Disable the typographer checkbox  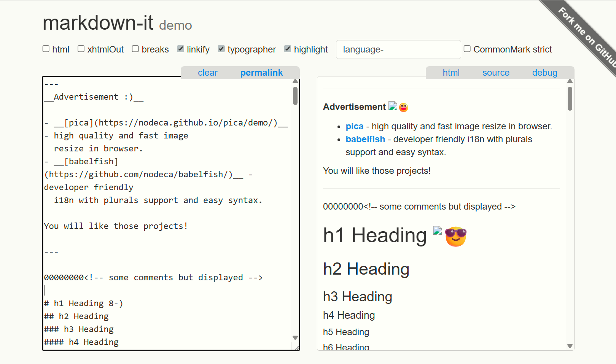[221, 49]
